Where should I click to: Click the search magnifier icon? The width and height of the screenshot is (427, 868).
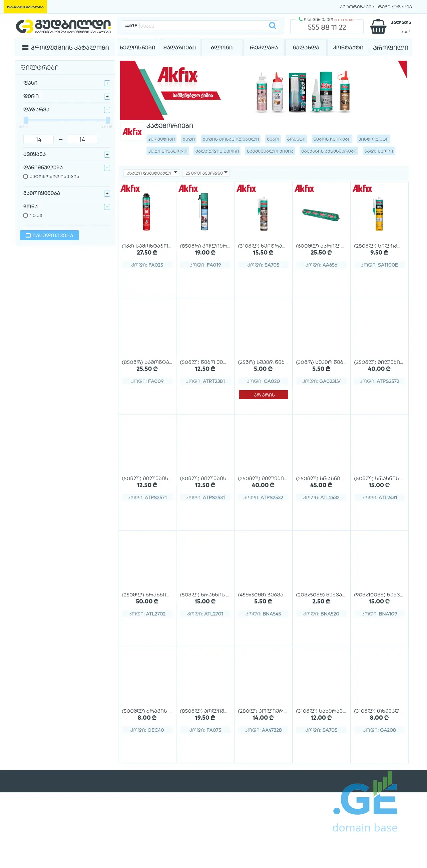click(272, 26)
